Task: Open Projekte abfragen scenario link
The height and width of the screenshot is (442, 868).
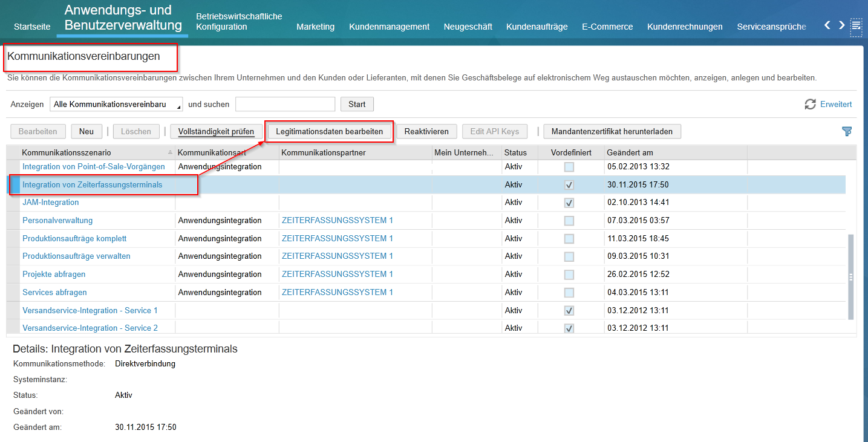Action: pyautogui.click(x=54, y=274)
